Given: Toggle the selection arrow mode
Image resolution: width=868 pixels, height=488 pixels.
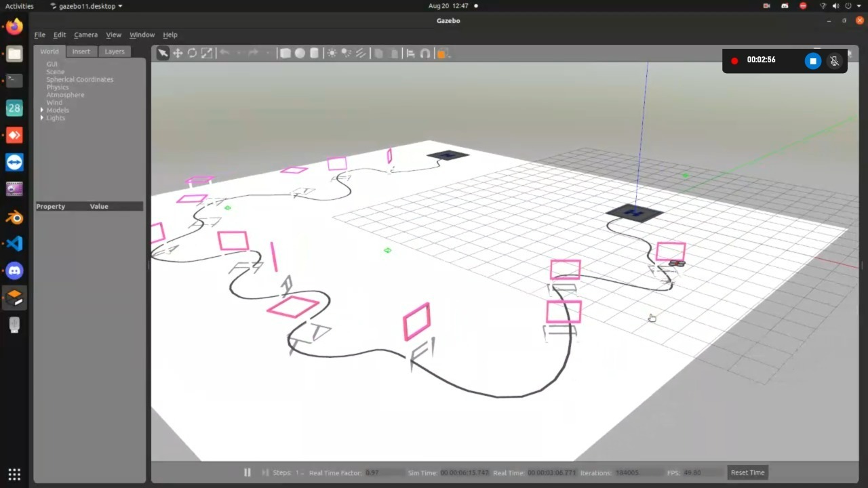Looking at the screenshot, I should pyautogui.click(x=163, y=53).
